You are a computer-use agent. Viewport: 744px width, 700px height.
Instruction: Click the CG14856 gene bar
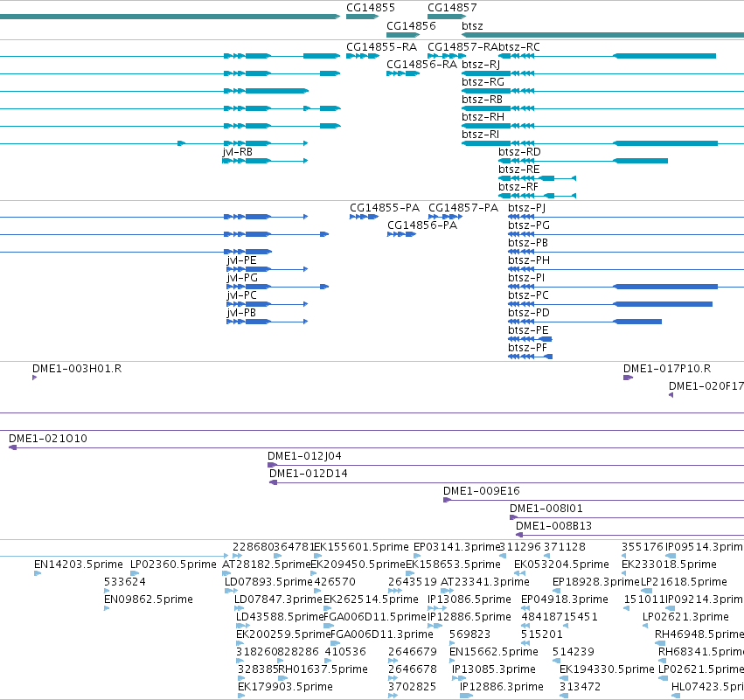click(x=403, y=35)
